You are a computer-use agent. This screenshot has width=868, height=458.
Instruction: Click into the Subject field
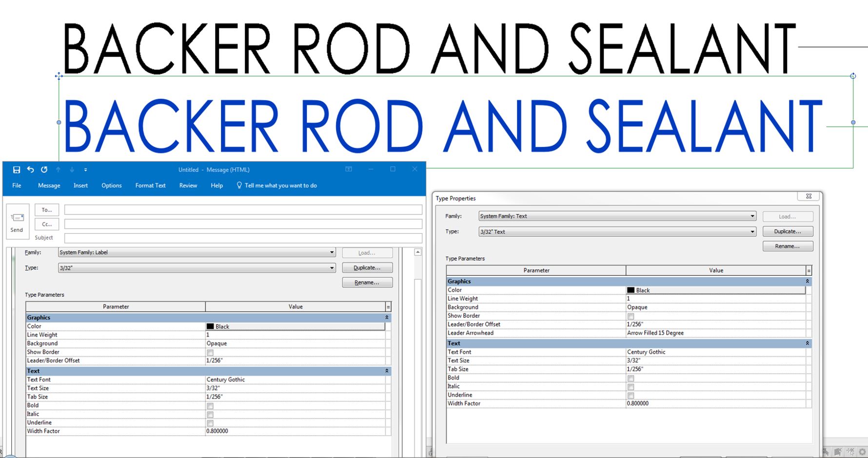coord(243,238)
